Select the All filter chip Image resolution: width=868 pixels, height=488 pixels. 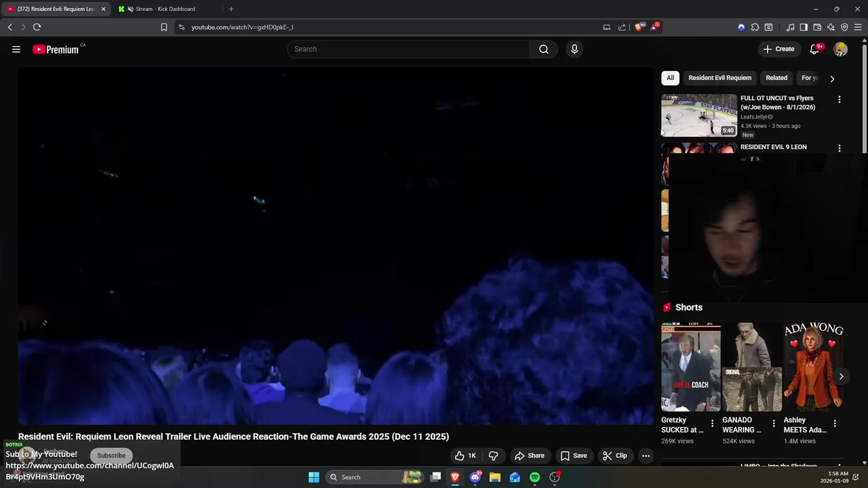pos(670,78)
